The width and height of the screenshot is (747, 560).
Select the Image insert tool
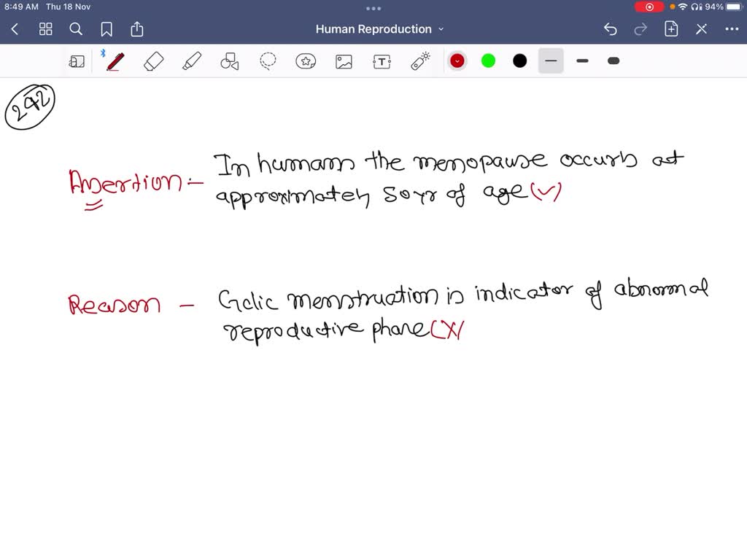click(344, 61)
